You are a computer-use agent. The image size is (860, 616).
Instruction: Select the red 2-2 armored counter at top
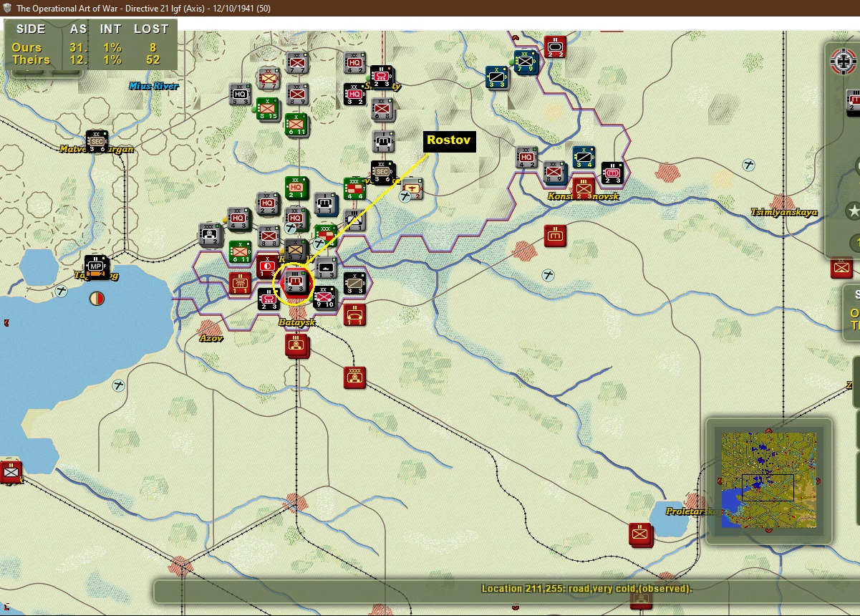(555, 47)
